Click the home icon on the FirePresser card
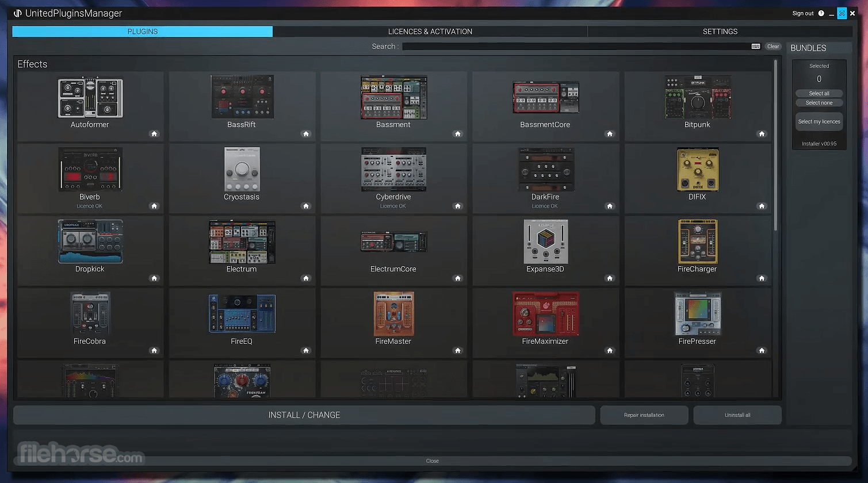The width and height of the screenshot is (868, 483). pos(762,350)
